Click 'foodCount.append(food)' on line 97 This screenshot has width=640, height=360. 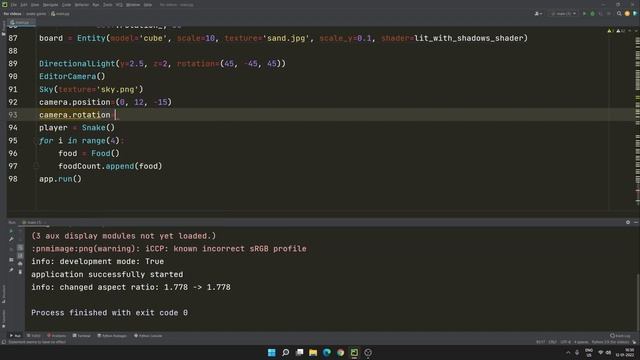coord(110,166)
